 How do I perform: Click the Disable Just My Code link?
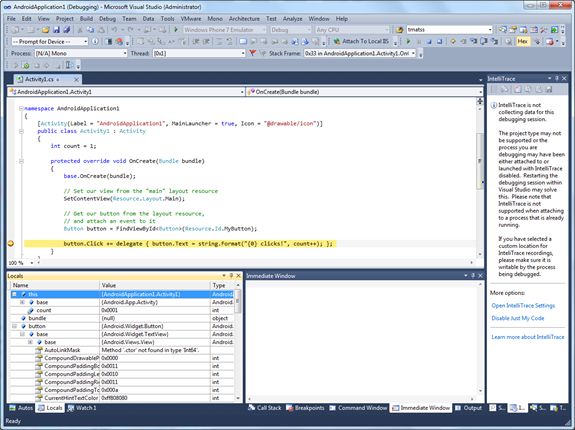[517, 318]
